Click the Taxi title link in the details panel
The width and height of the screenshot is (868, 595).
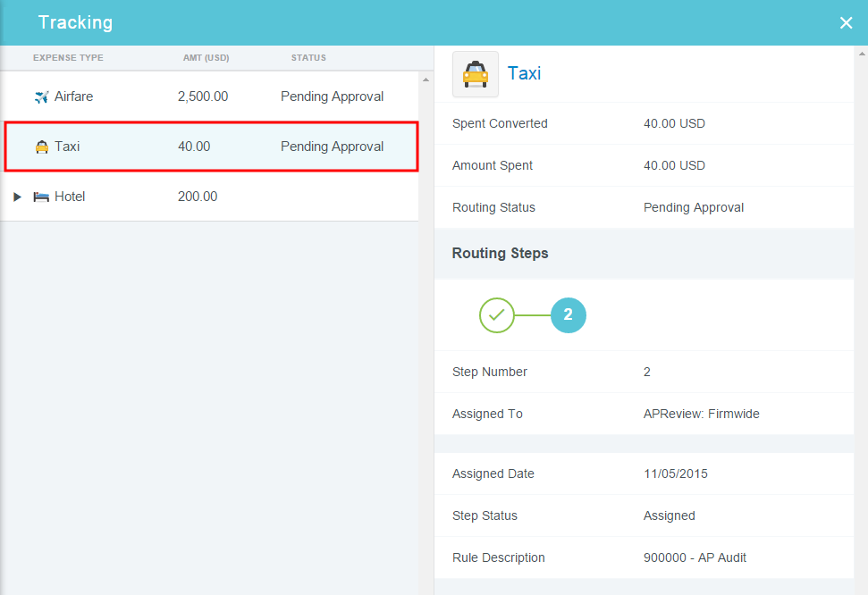coord(524,73)
